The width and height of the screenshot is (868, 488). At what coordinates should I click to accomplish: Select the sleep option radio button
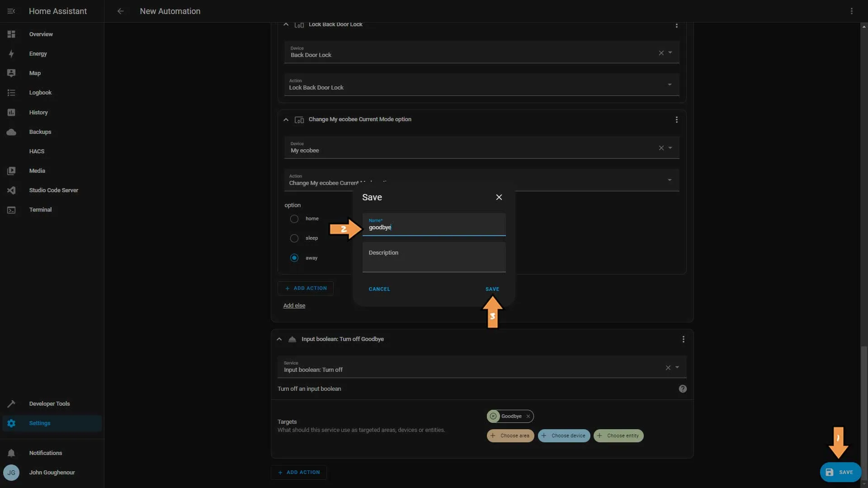294,238
